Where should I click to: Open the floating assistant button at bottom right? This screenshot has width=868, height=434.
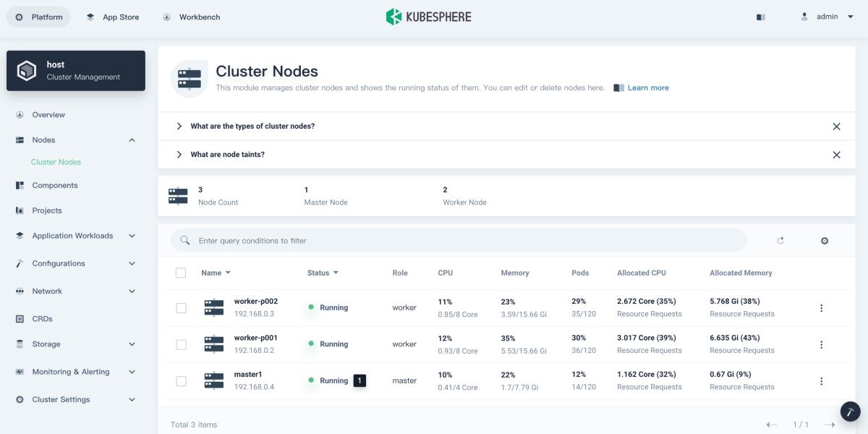(x=849, y=410)
